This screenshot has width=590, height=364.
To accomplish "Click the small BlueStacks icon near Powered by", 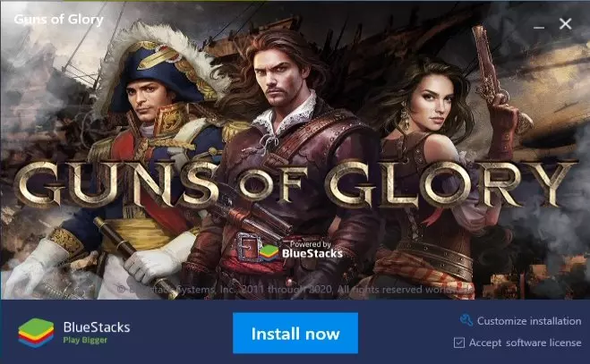I will point(269,253).
